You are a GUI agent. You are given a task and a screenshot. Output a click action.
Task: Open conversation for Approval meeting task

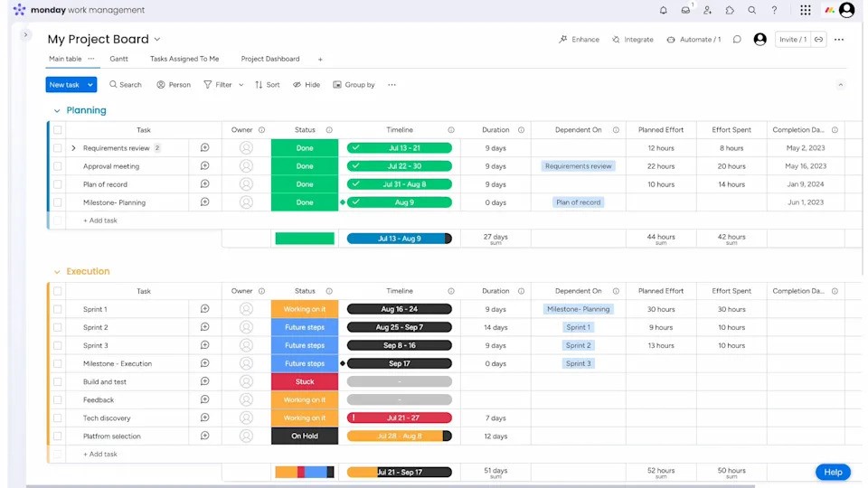point(205,166)
